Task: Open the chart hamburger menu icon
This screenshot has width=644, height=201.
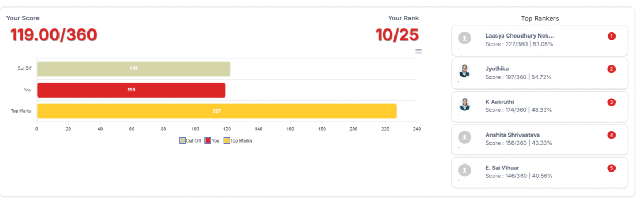Action: point(419,51)
